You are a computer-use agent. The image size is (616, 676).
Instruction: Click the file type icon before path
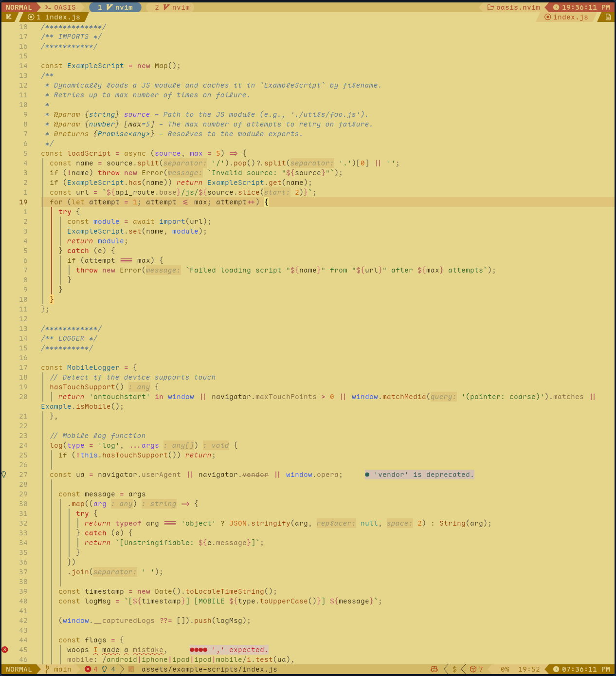(x=131, y=669)
